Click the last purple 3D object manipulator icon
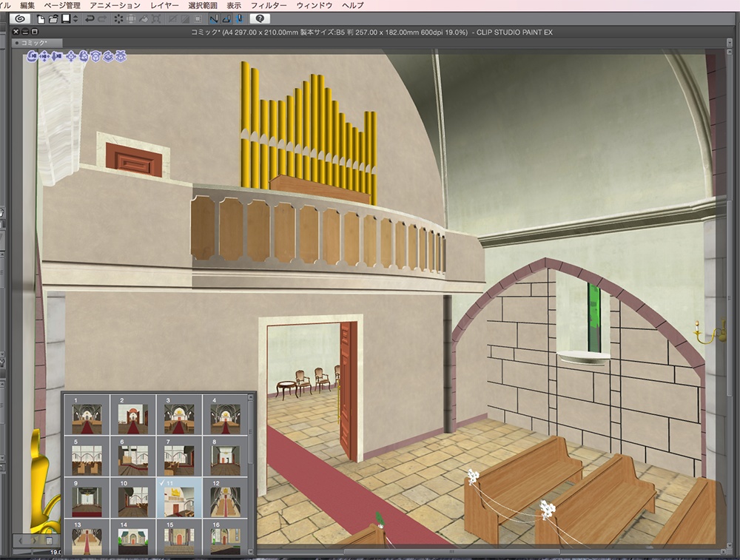740x560 pixels. pyautogui.click(x=121, y=55)
